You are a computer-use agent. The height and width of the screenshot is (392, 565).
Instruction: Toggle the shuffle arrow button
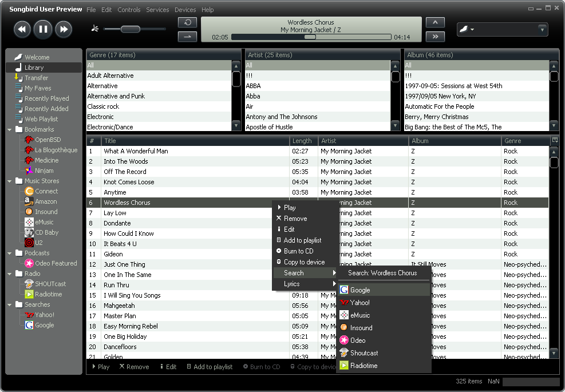187,37
